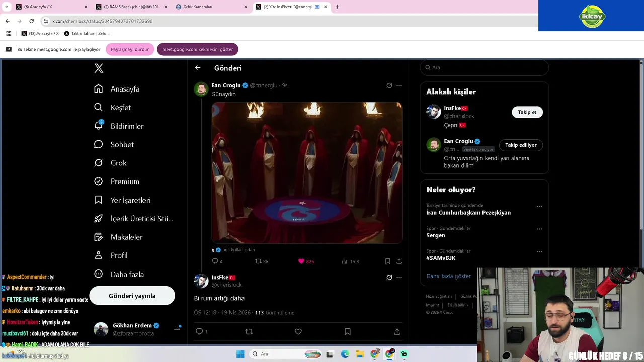This screenshot has height=362, width=644.
Task: Share the Ean Croglu post
Action: pyautogui.click(x=399, y=261)
